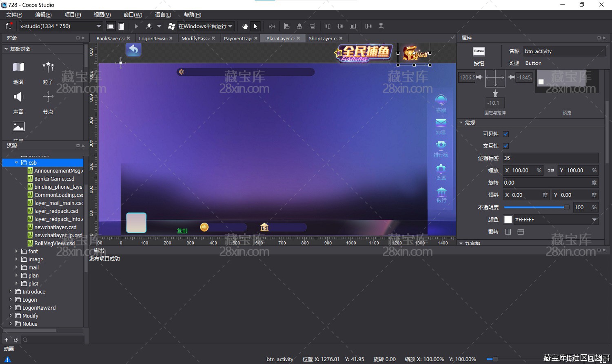The height and width of the screenshot is (364, 612).
Task: Switch canvas to landscape orientation
Action: point(111,26)
